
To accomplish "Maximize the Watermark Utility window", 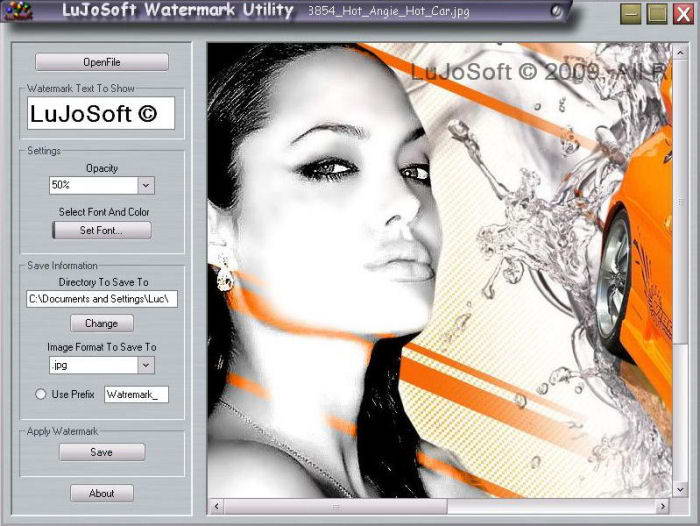I will coord(657,14).
